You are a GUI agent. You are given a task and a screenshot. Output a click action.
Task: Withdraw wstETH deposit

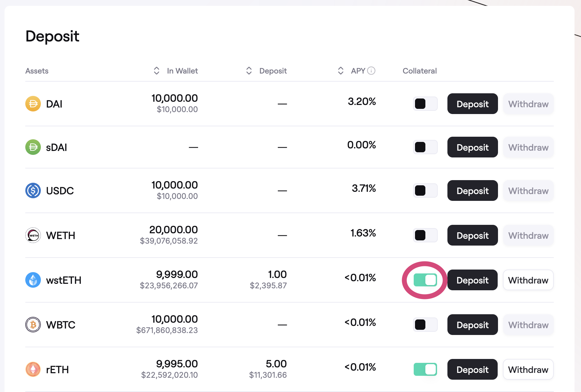click(528, 280)
